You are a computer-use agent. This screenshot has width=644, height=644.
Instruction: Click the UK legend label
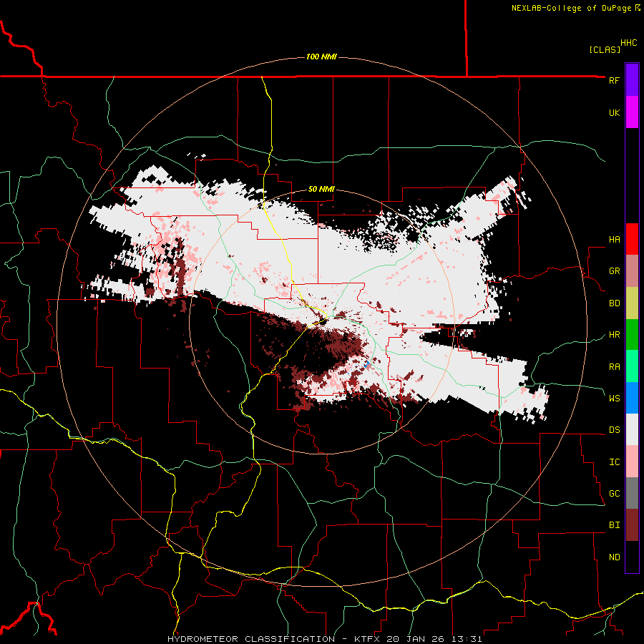pyautogui.click(x=614, y=112)
